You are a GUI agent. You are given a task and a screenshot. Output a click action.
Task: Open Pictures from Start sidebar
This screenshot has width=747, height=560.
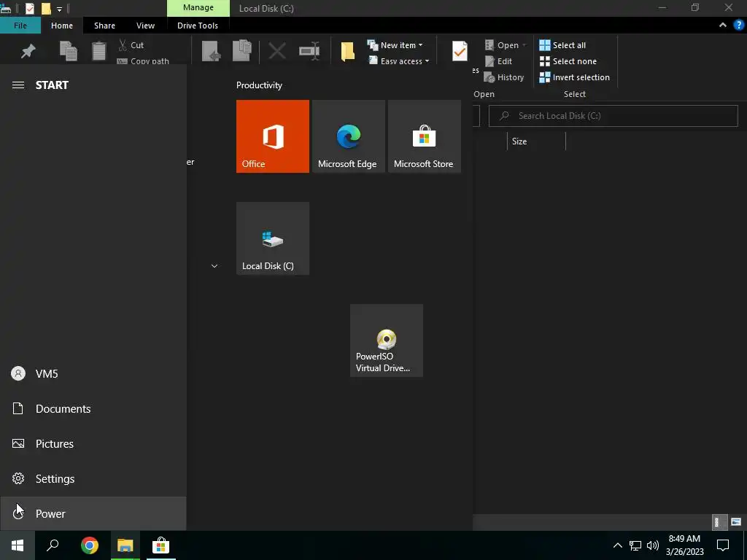(93, 444)
